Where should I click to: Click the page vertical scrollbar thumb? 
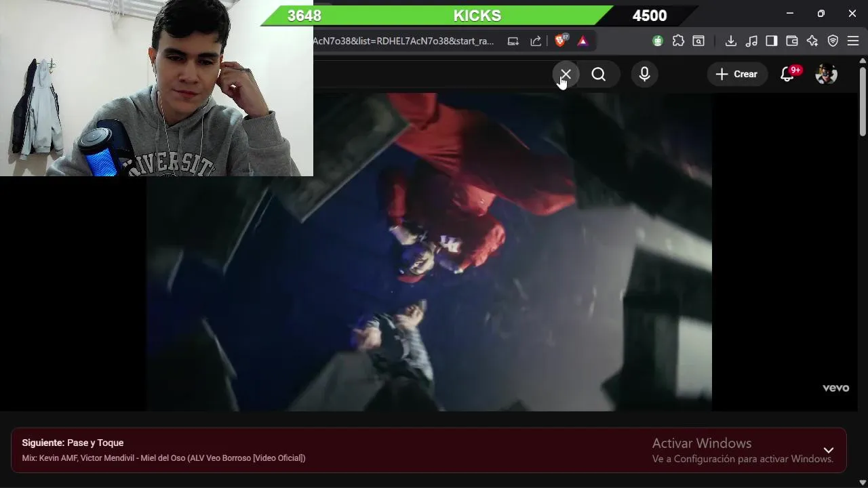click(863, 100)
